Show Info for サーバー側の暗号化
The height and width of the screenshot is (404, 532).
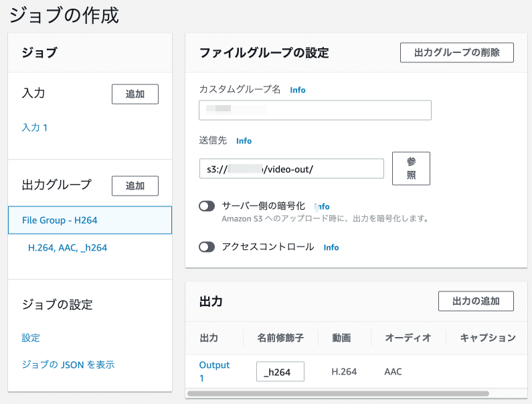coord(323,206)
